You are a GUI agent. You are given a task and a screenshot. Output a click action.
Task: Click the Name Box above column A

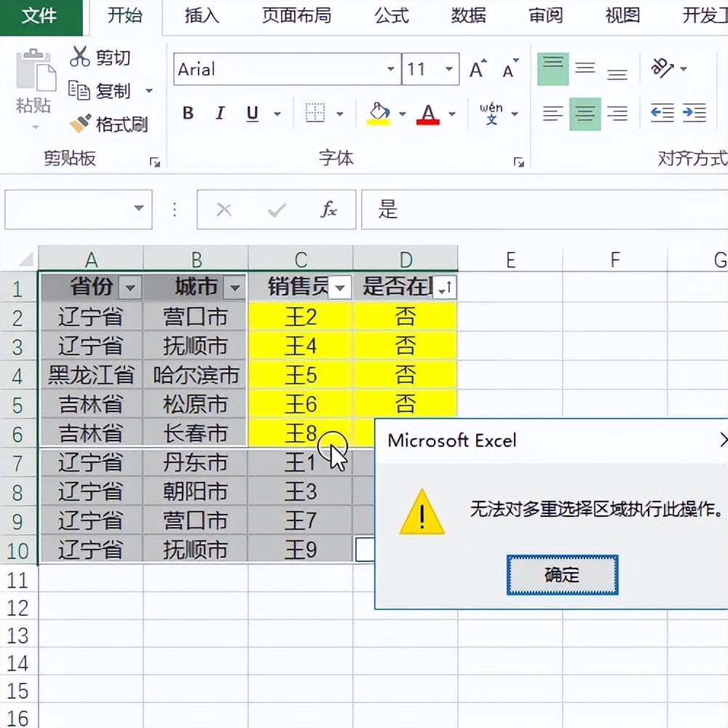click(73, 210)
